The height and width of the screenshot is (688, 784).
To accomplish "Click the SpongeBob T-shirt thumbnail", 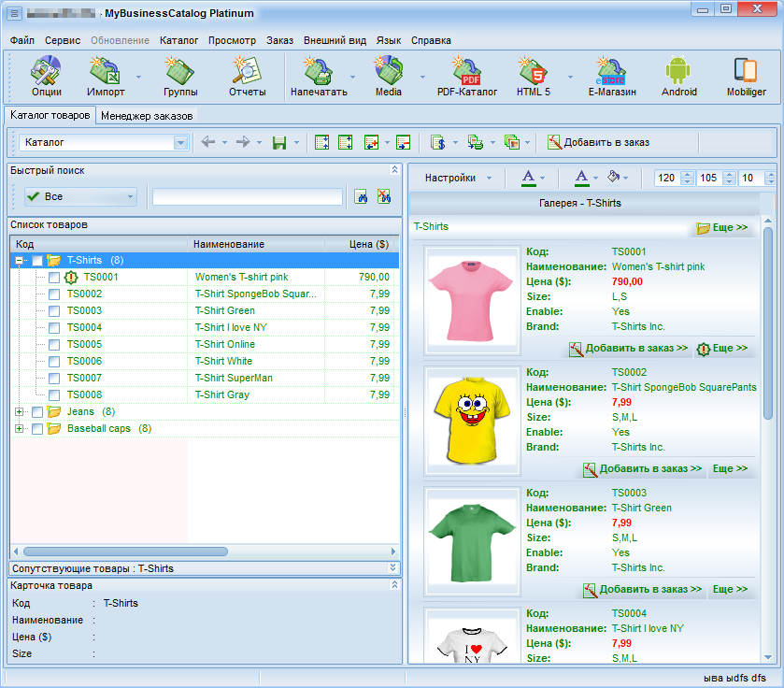I will 472,421.
